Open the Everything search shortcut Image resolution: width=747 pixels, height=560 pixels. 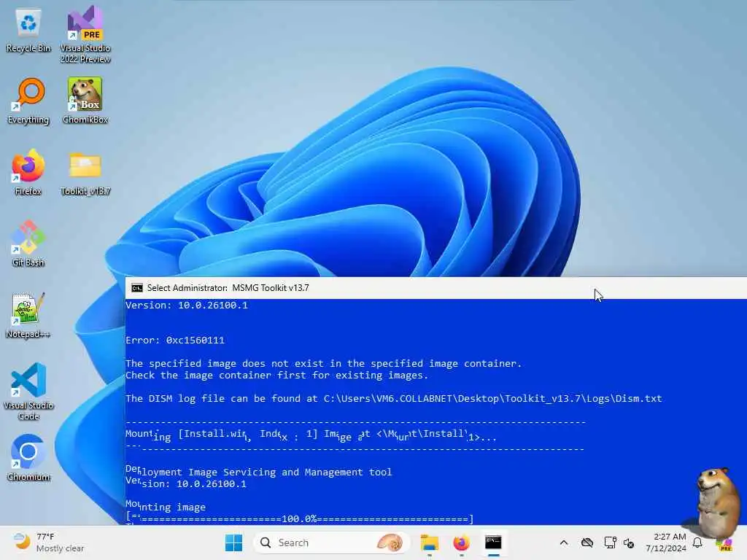click(x=28, y=101)
